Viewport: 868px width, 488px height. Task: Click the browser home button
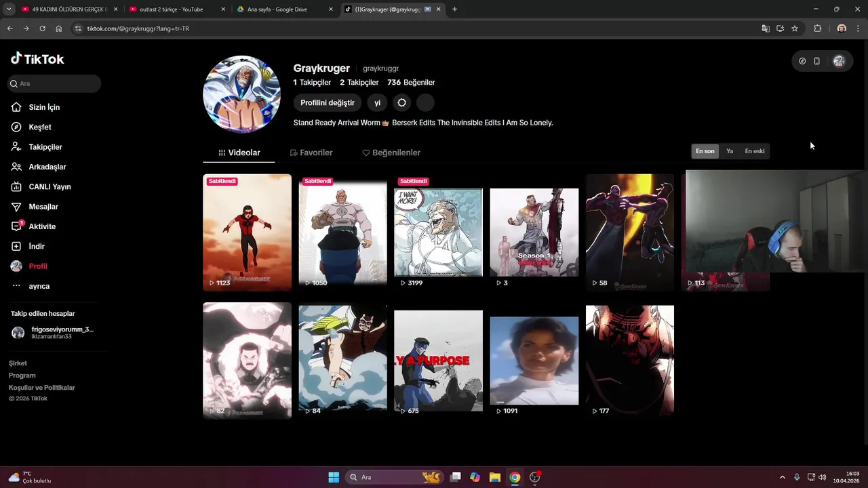coord(59,28)
